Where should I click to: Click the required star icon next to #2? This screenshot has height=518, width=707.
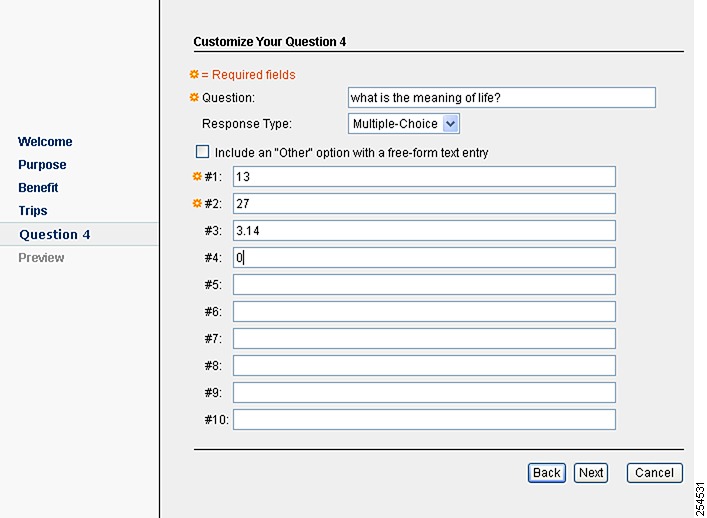click(197, 203)
